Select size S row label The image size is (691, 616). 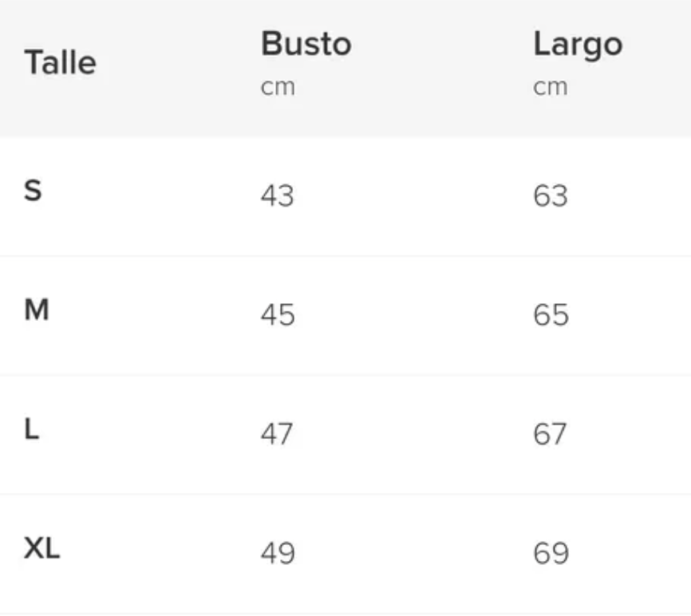click(33, 191)
